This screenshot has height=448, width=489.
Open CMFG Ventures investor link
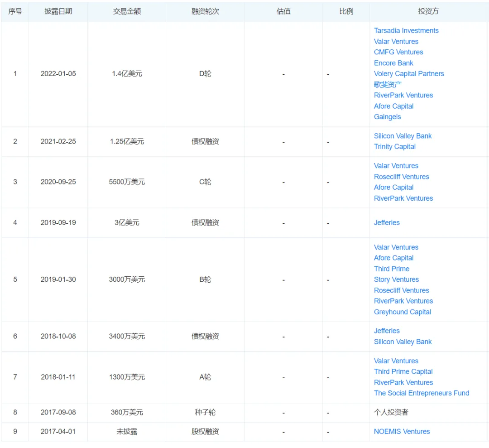point(398,52)
